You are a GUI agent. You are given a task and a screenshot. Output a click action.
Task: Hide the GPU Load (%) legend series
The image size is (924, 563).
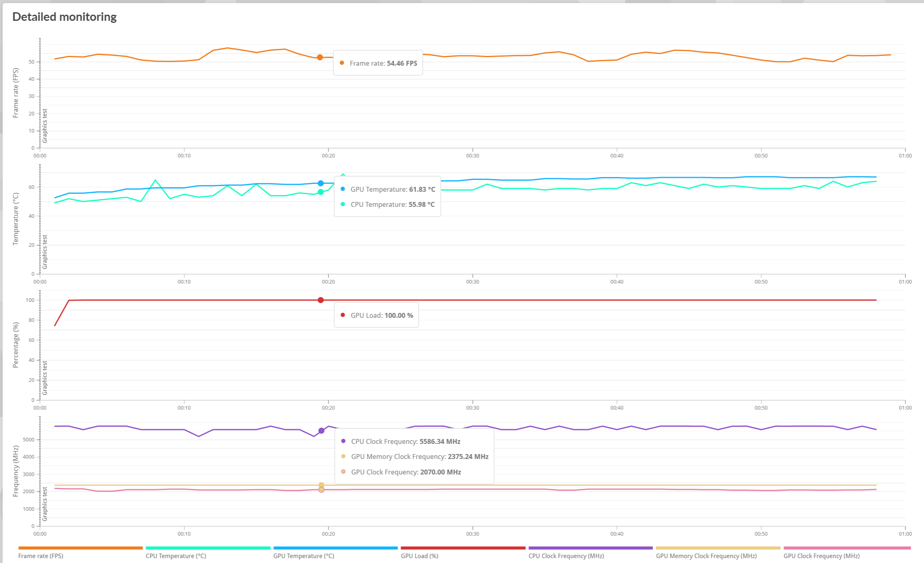pyautogui.click(x=419, y=556)
